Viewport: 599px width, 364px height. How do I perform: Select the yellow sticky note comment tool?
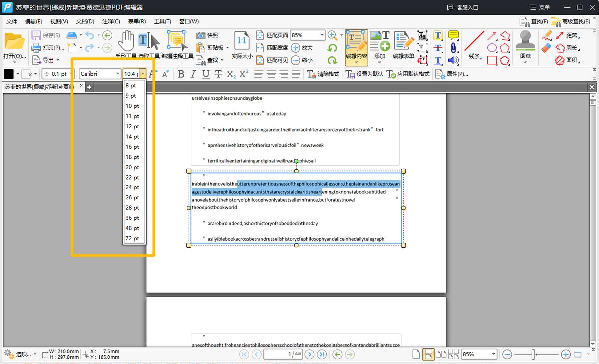point(453,35)
